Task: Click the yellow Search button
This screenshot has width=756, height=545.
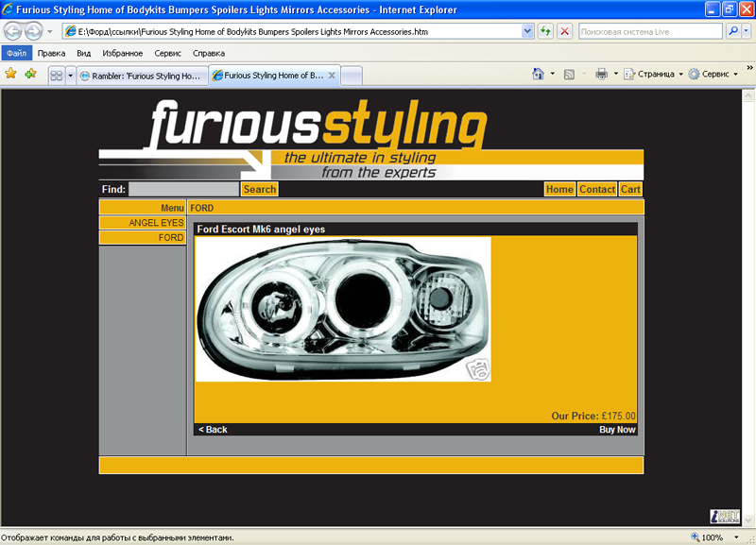Action: click(x=260, y=189)
